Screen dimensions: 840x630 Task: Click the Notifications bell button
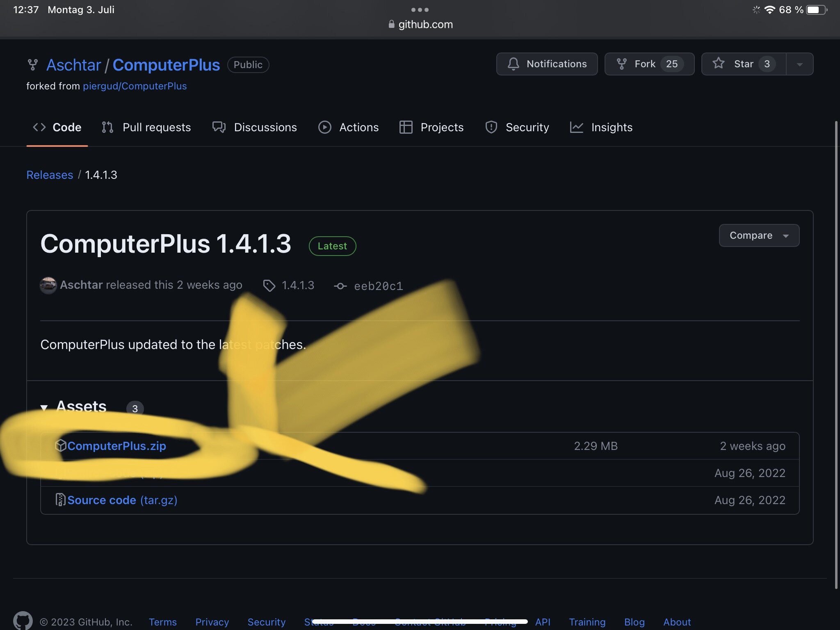point(547,64)
